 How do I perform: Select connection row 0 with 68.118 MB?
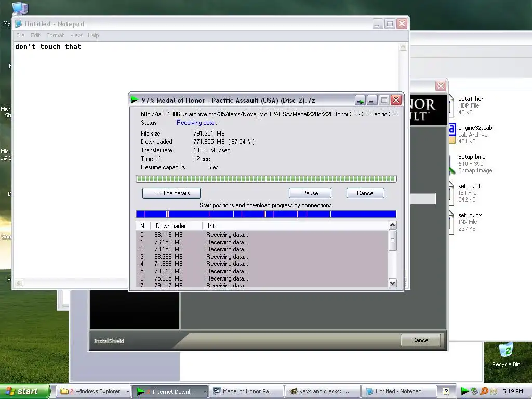click(x=262, y=235)
